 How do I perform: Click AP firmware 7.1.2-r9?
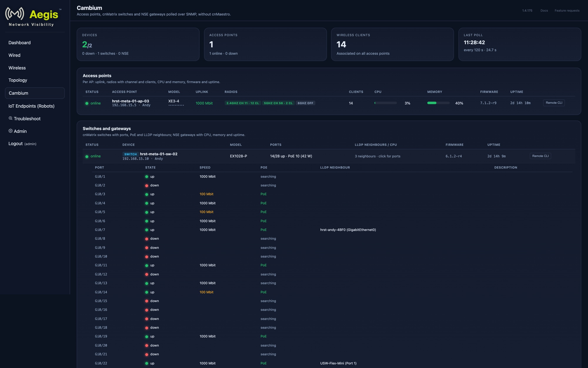(x=488, y=103)
